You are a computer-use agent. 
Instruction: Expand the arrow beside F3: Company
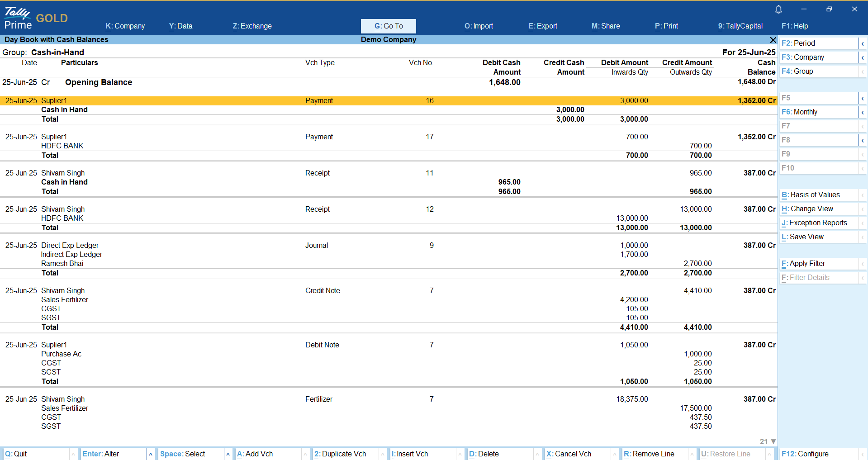(x=863, y=57)
